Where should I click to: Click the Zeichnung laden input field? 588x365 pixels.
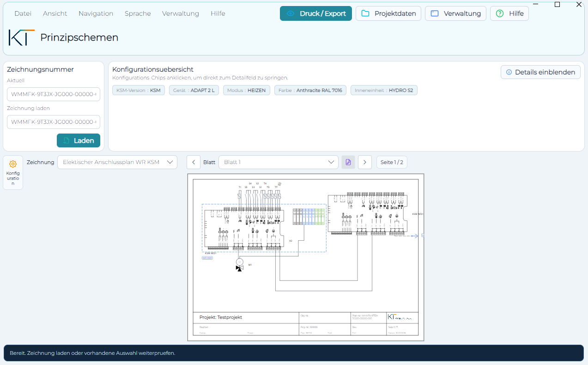pyautogui.click(x=54, y=122)
